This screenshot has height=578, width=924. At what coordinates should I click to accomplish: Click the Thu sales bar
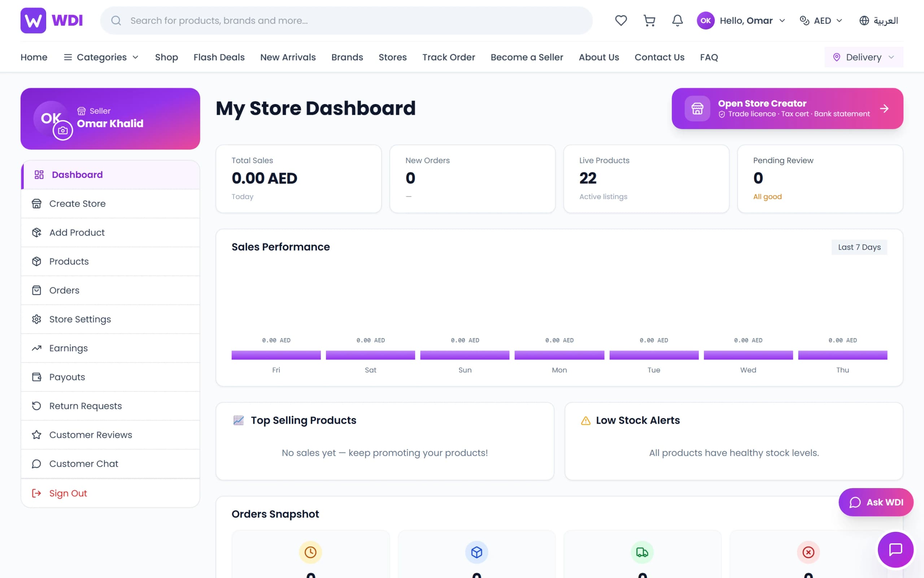(x=843, y=355)
